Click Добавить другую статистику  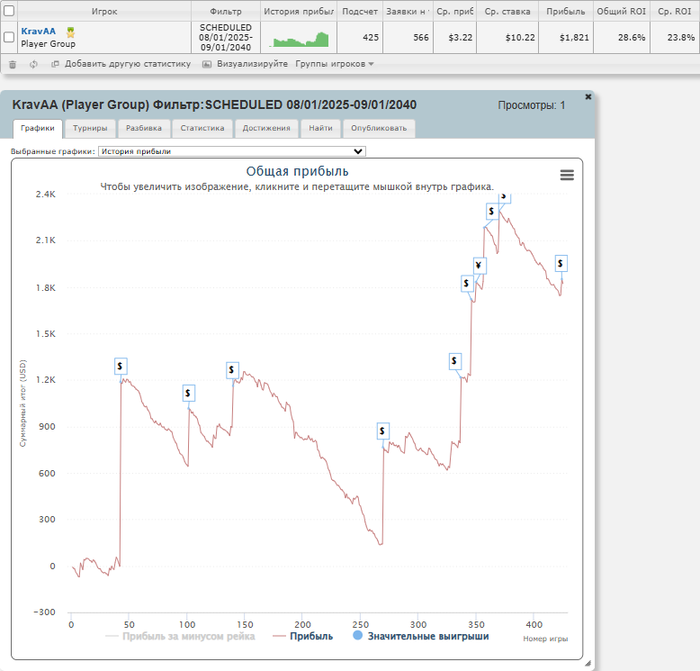pyautogui.click(x=128, y=64)
